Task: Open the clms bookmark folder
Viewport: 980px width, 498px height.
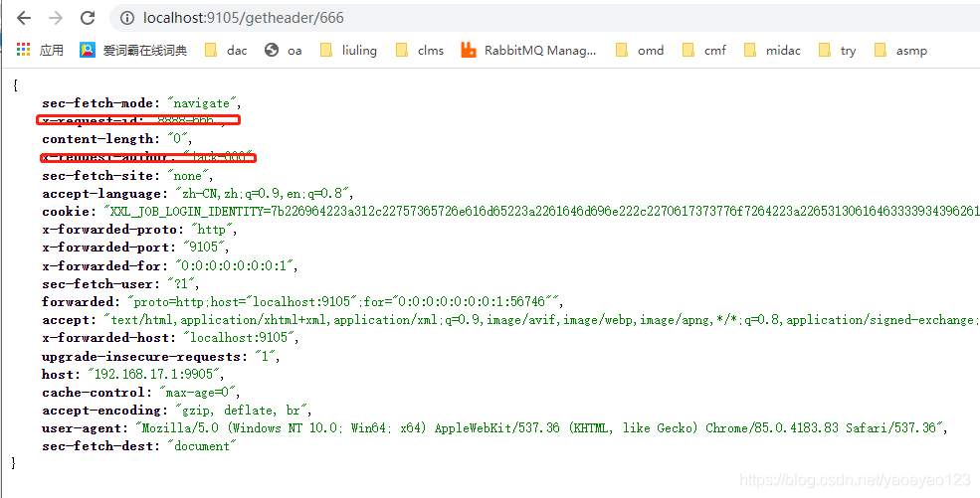Action: [420, 50]
